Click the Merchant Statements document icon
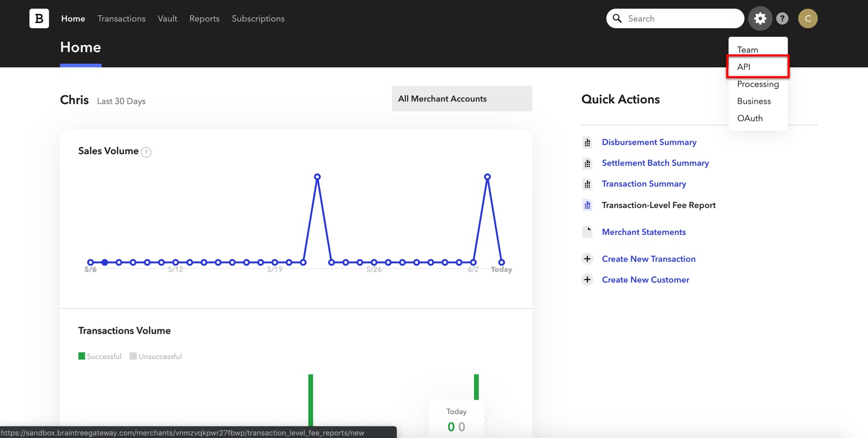 click(x=587, y=232)
